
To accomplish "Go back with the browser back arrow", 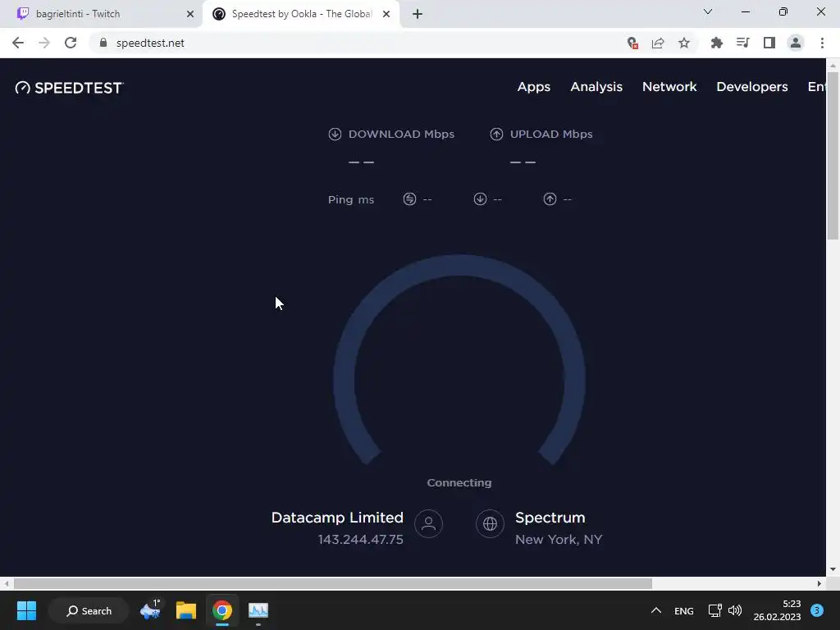I will point(18,43).
